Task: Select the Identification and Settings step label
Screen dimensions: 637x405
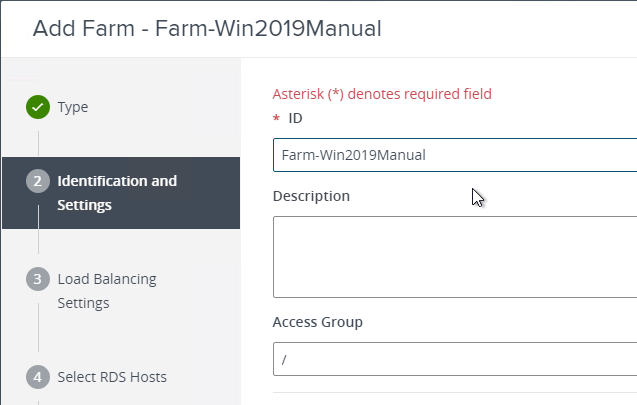Action: (x=117, y=193)
